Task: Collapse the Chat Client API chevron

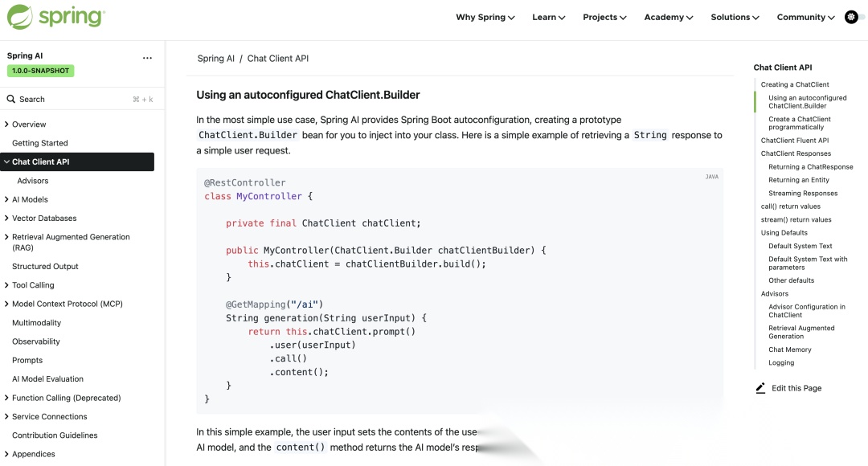Action: 6,161
